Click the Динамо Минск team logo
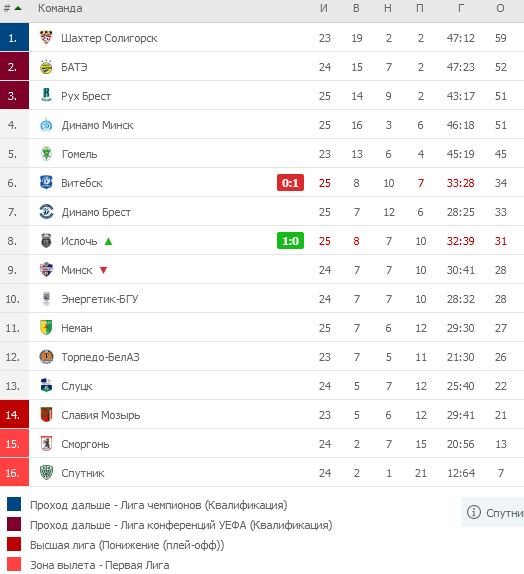524x574 pixels. coord(46,125)
